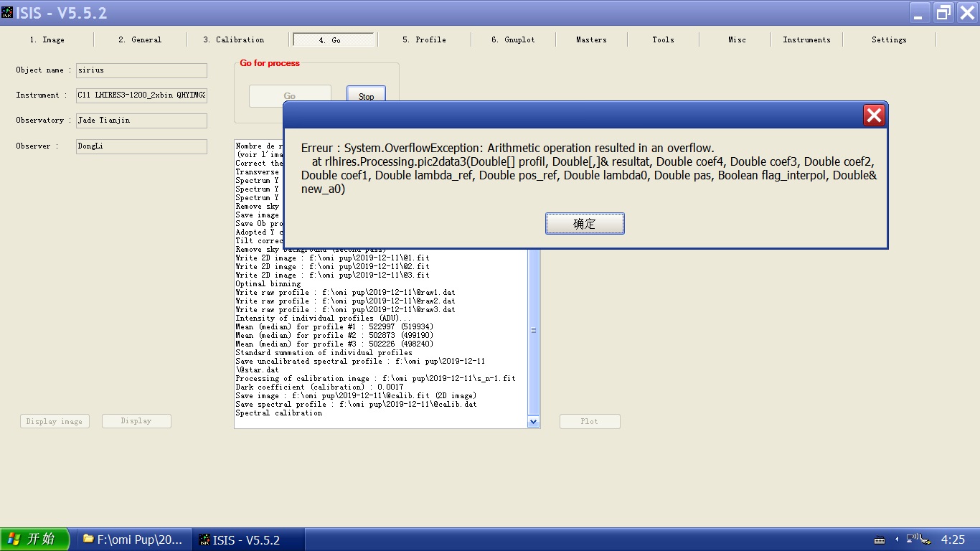Switch to the Masters tab
The height and width of the screenshot is (551, 980).
pos(591,40)
